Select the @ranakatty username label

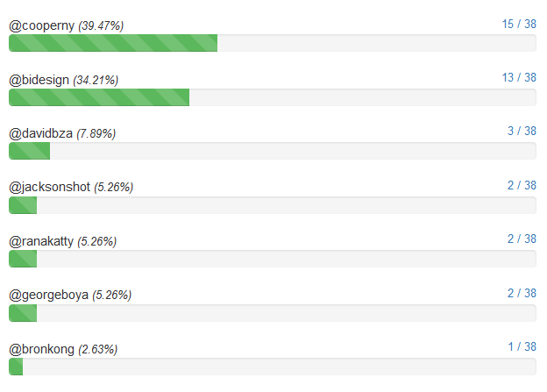[x=42, y=241]
